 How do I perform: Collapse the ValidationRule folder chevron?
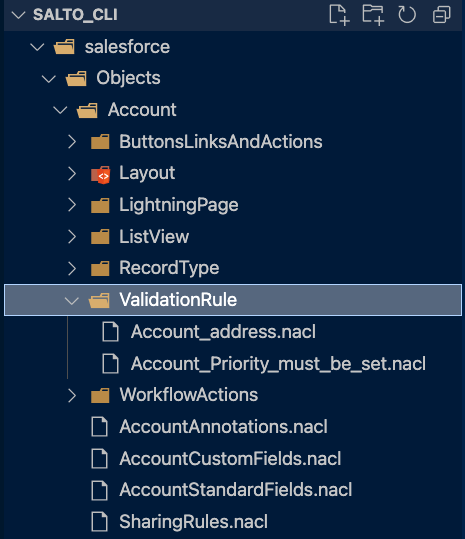[71, 301]
